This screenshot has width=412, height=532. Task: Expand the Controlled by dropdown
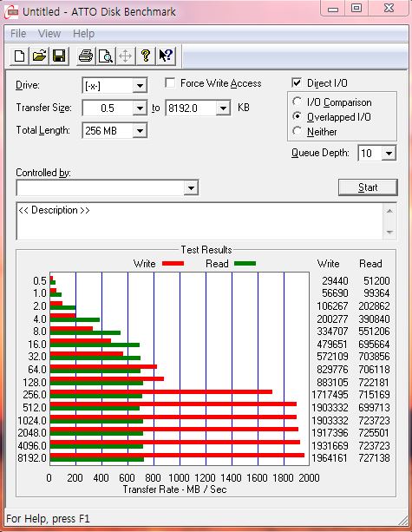tap(191, 187)
